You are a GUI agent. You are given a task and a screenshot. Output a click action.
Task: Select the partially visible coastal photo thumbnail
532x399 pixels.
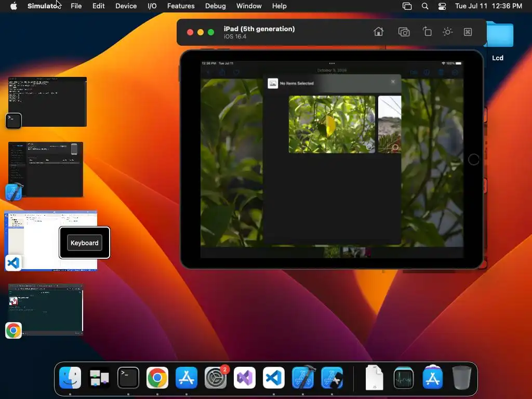point(390,124)
